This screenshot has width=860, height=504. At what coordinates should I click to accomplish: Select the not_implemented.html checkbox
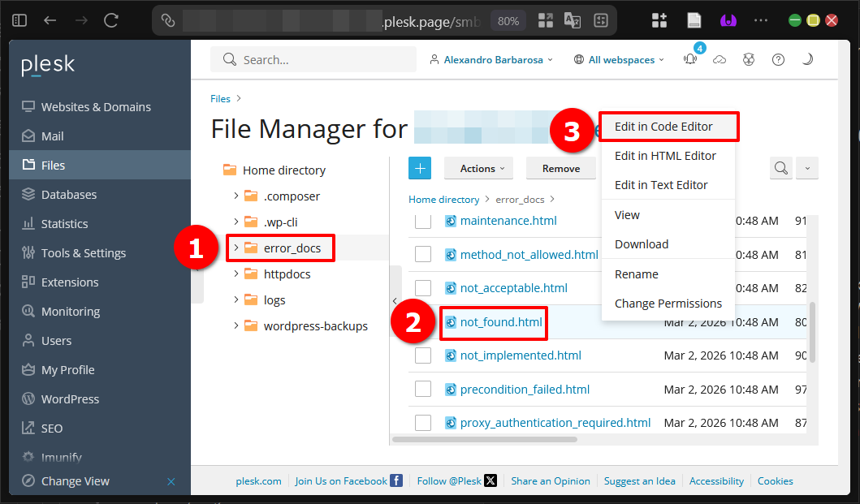tap(423, 355)
